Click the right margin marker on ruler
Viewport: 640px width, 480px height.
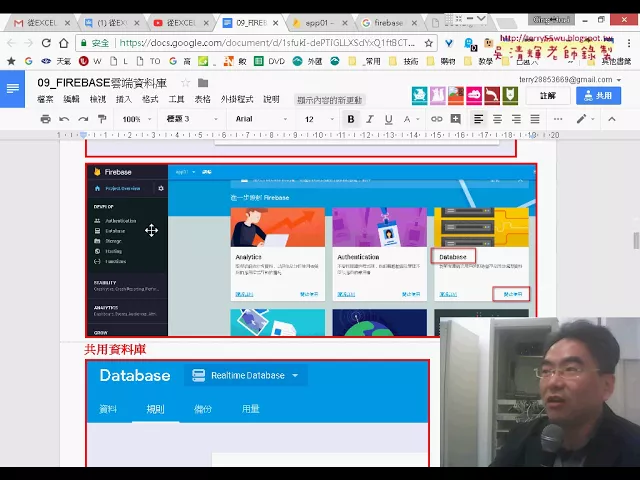pyautogui.click(x=532, y=136)
